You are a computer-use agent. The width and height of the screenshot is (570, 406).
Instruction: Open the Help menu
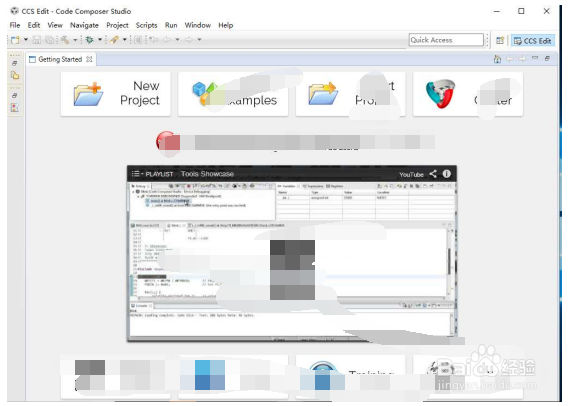point(226,25)
